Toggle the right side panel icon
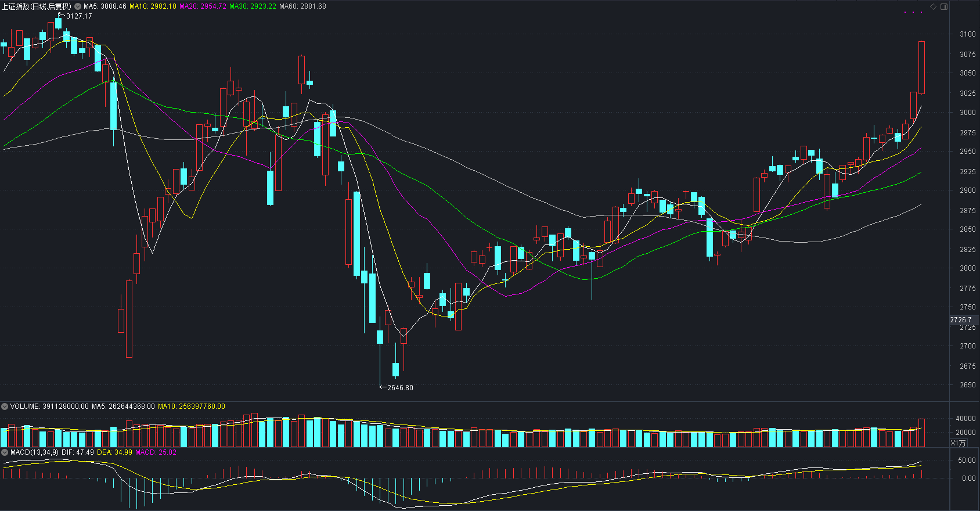This screenshot has width=980, height=511. [x=944, y=6]
